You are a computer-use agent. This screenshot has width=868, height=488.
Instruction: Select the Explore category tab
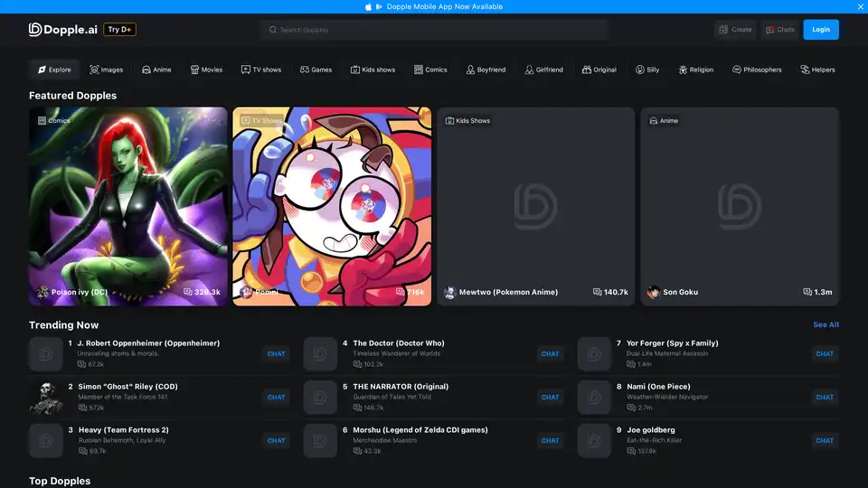pyautogui.click(x=54, y=70)
